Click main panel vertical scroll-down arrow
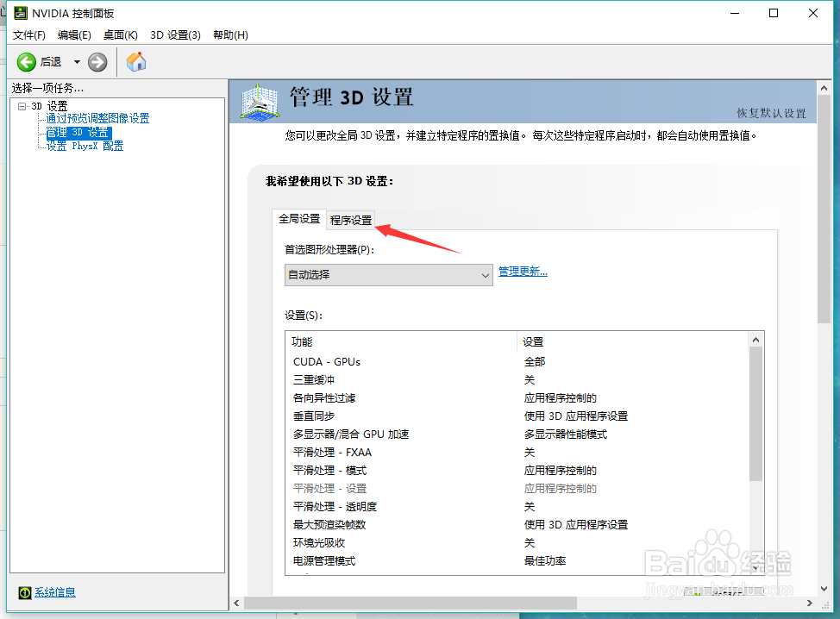 point(824,589)
